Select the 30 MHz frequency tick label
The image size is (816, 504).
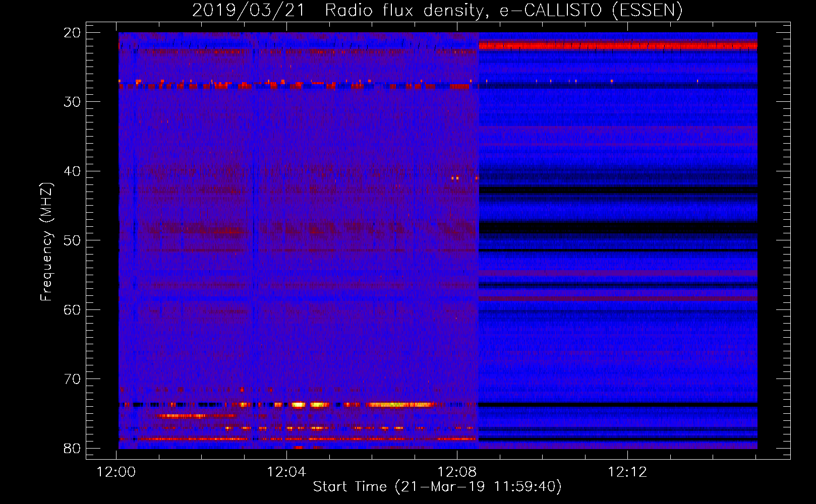72,102
